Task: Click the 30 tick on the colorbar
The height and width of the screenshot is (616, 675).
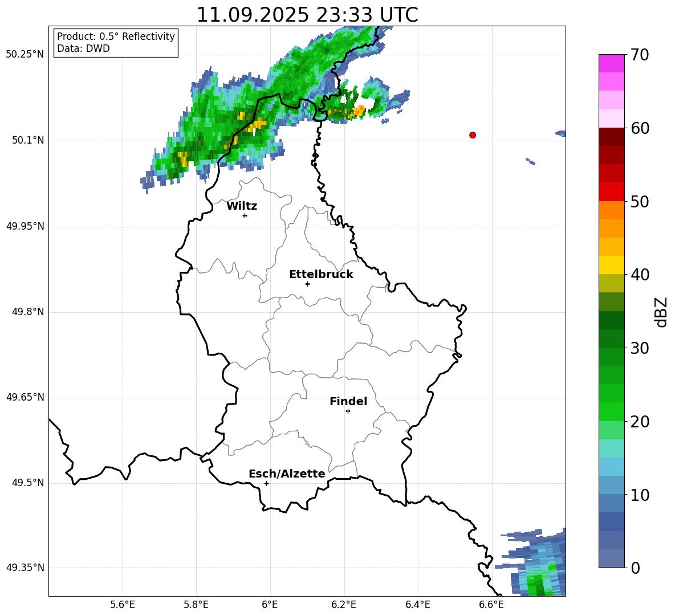Action: (640, 348)
